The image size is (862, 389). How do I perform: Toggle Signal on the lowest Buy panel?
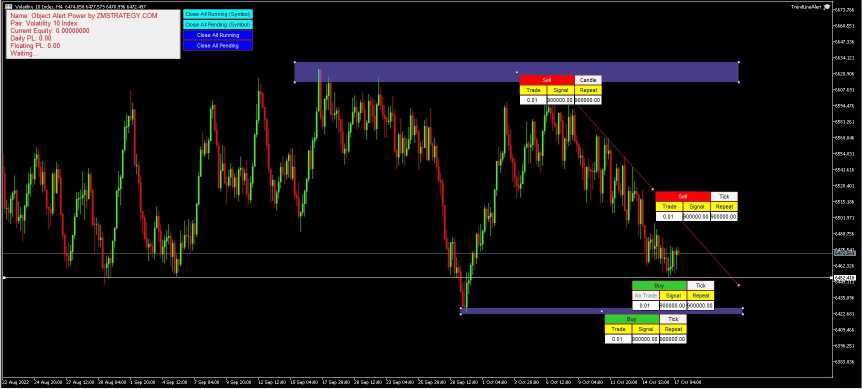coord(645,329)
